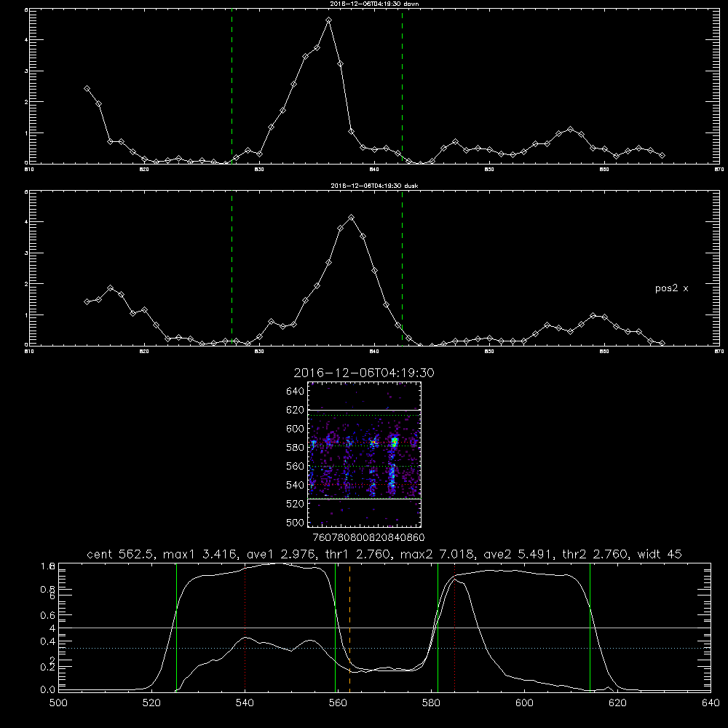Click the highest peak data point in the dusk plot
Image resolution: width=728 pixels, height=728 pixels.
point(352,217)
